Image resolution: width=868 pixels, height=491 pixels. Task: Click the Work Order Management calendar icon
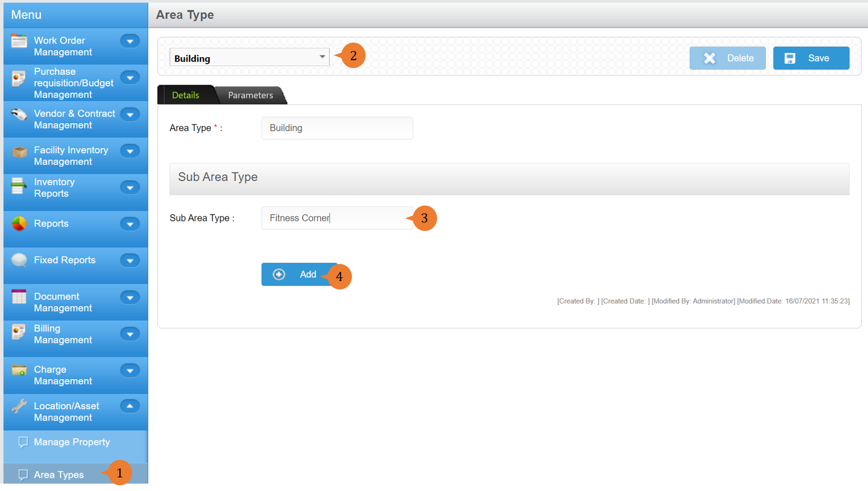[x=19, y=41]
